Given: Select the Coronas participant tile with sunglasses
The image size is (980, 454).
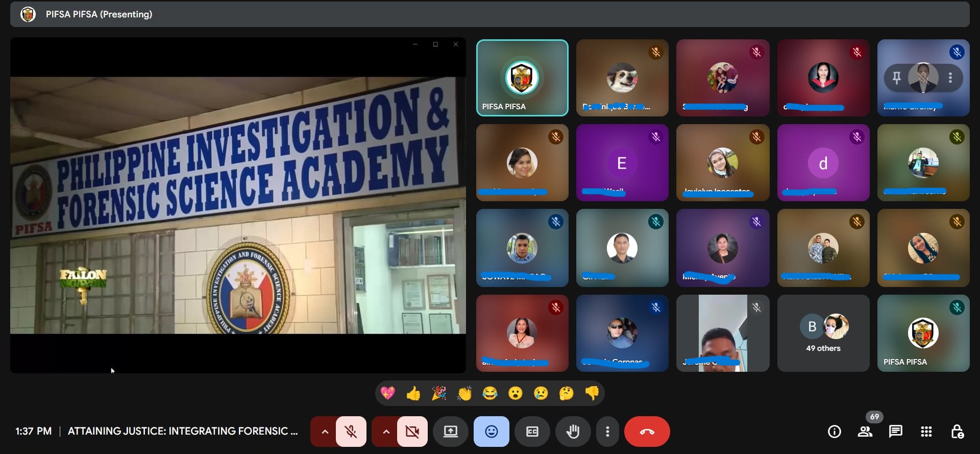Looking at the screenshot, I should point(622,333).
